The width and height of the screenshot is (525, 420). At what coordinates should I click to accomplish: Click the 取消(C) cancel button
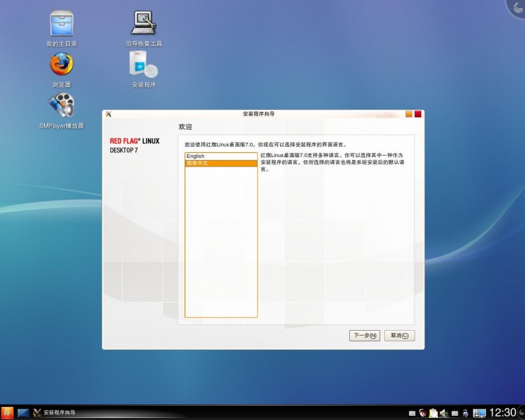tap(399, 336)
